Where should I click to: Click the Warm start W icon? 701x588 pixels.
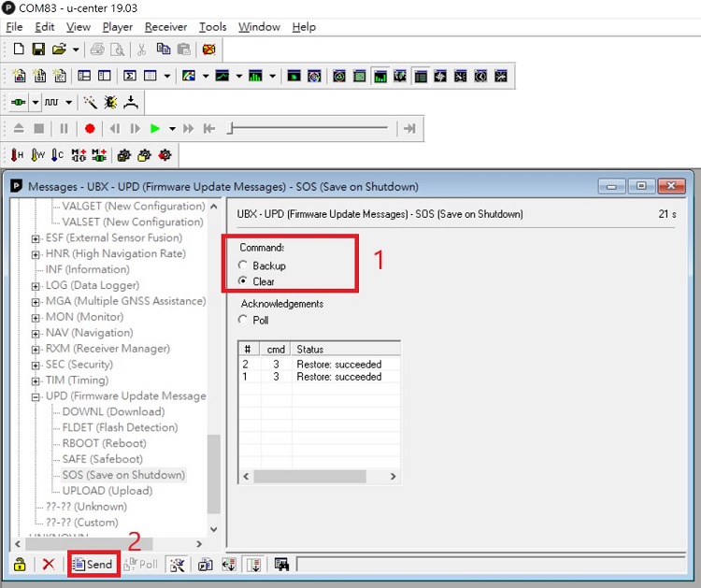(x=38, y=155)
